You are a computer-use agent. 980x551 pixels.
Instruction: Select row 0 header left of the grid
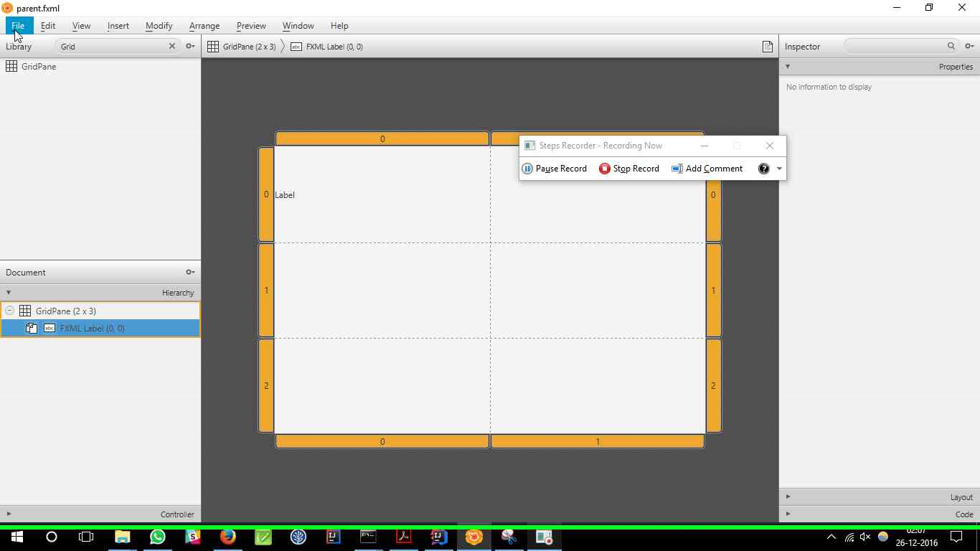tap(266, 194)
